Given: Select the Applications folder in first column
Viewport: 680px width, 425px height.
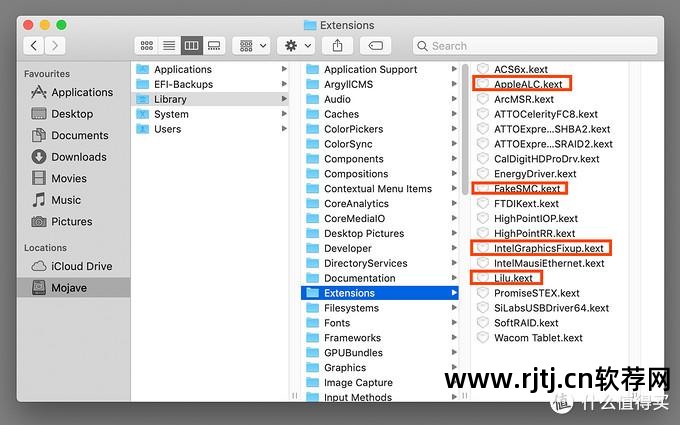Looking at the screenshot, I should coord(211,69).
